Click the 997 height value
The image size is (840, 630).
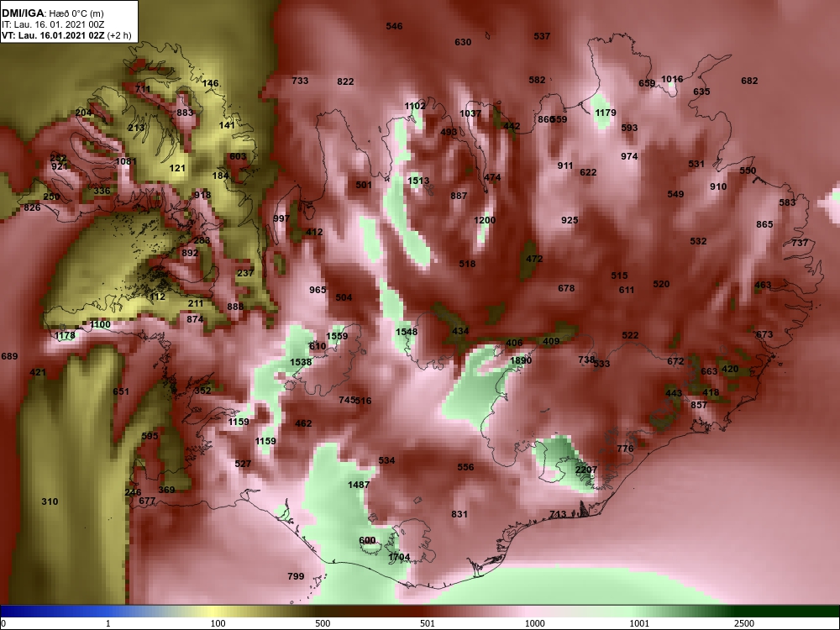click(x=281, y=218)
